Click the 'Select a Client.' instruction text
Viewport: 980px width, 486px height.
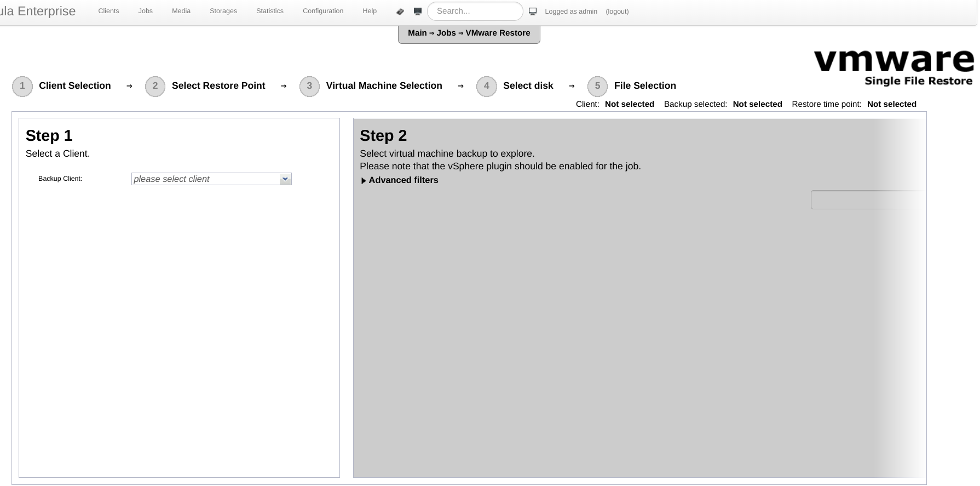point(58,154)
